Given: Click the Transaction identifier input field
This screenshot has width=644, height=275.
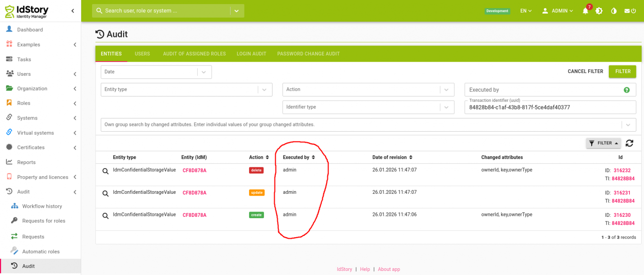Looking at the screenshot, I should 550,108.
